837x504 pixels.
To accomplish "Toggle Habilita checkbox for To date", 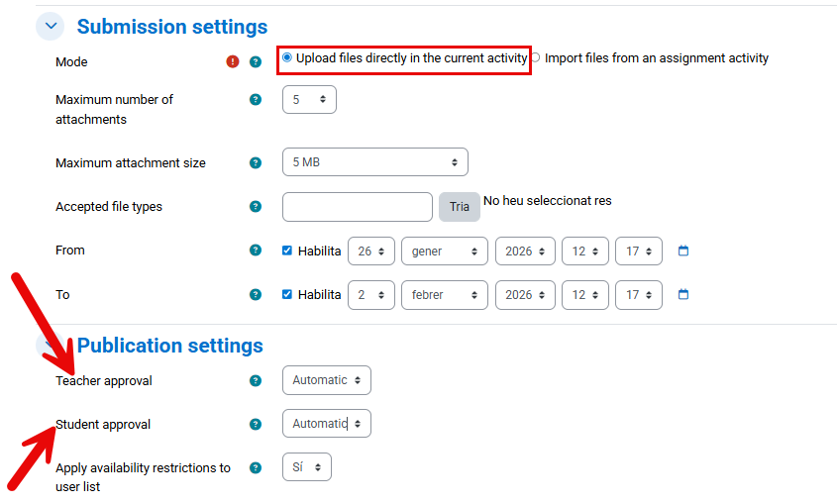I will tap(287, 294).
